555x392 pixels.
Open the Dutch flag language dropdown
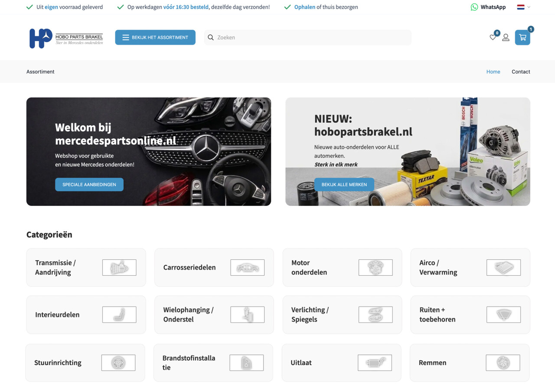tap(524, 7)
